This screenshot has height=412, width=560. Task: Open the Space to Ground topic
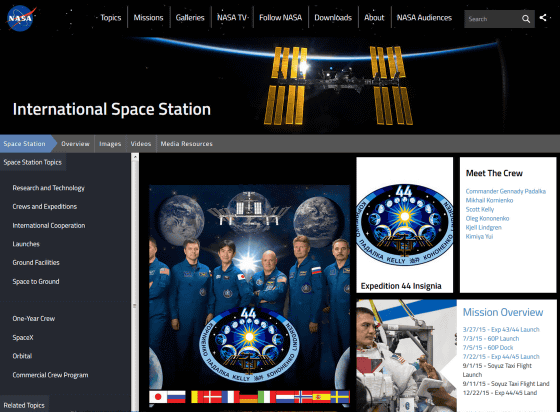(x=36, y=281)
